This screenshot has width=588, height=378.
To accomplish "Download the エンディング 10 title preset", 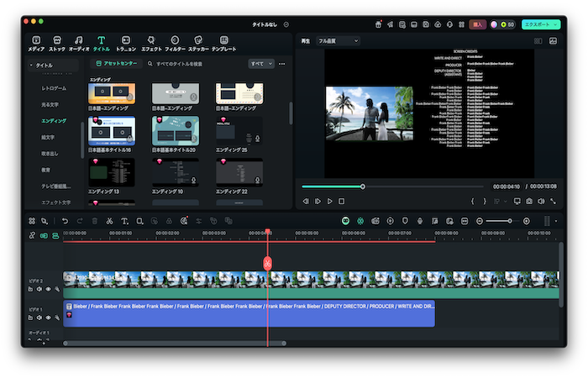I will [194, 181].
